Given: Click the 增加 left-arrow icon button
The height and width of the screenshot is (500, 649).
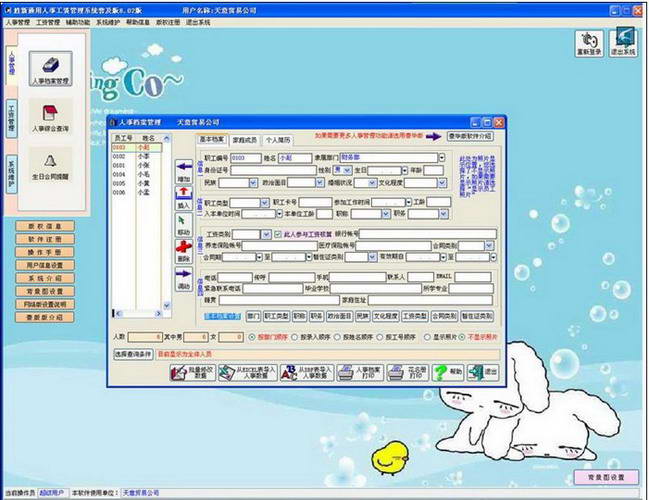Looking at the screenshot, I should tap(184, 172).
